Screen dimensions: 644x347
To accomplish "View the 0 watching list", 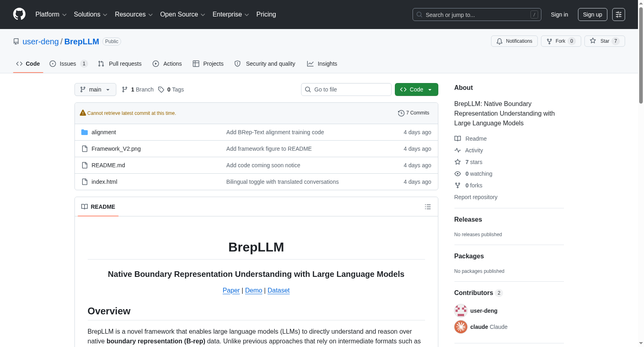I will pyautogui.click(x=473, y=174).
